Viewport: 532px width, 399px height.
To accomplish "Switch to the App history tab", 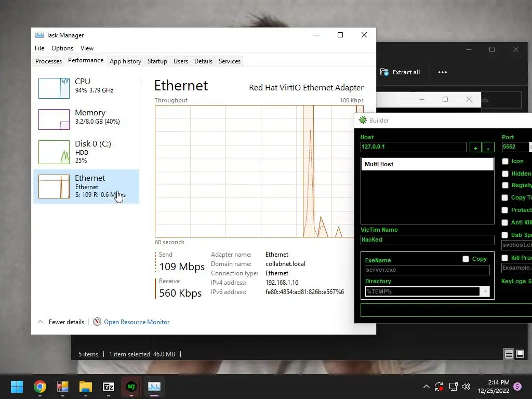I will pyautogui.click(x=125, y=61).
